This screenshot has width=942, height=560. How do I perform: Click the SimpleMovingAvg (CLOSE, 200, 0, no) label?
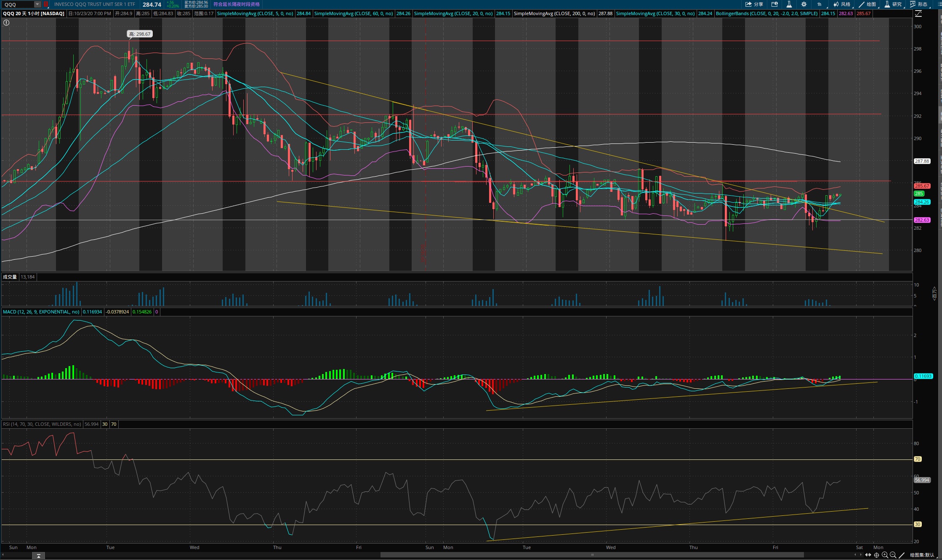point(554,13)
